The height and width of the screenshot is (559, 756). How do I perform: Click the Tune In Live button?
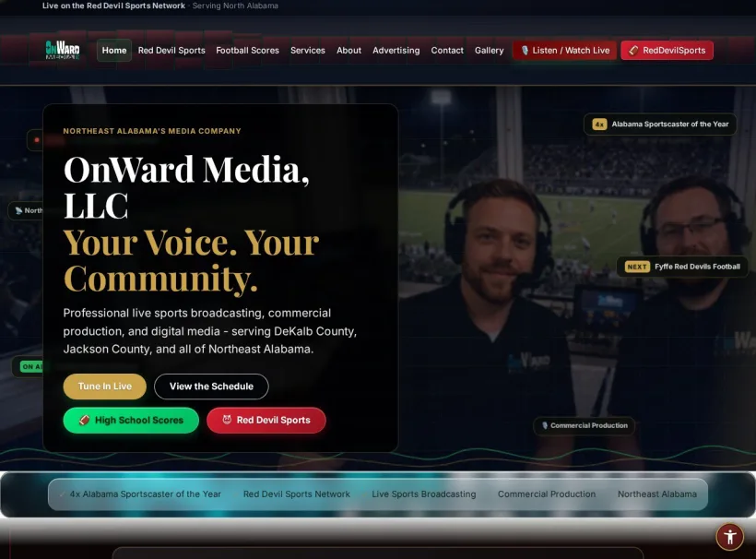pyautogui.click(x=104, y=387)
